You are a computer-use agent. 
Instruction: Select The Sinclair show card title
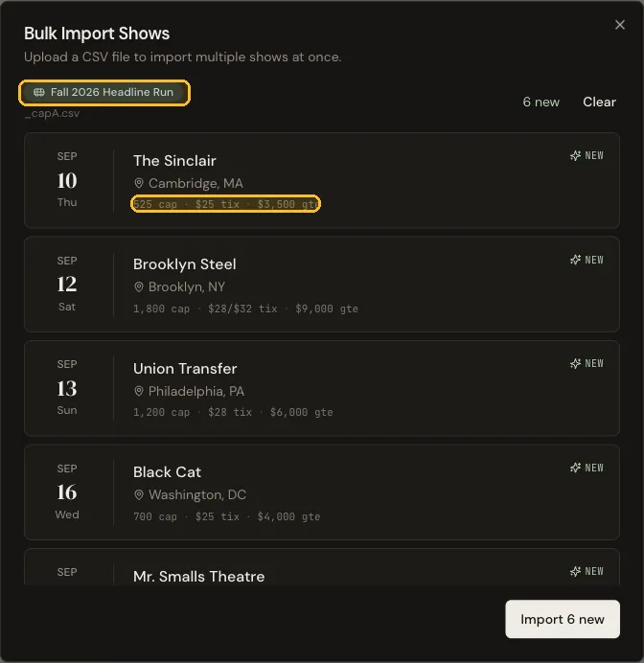tap(174, 161)
